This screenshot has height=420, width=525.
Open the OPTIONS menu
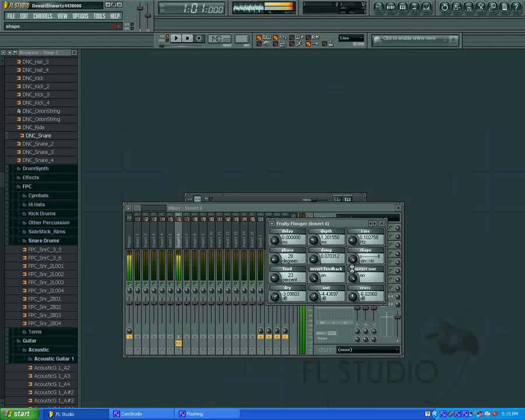(x=80, y=16)
